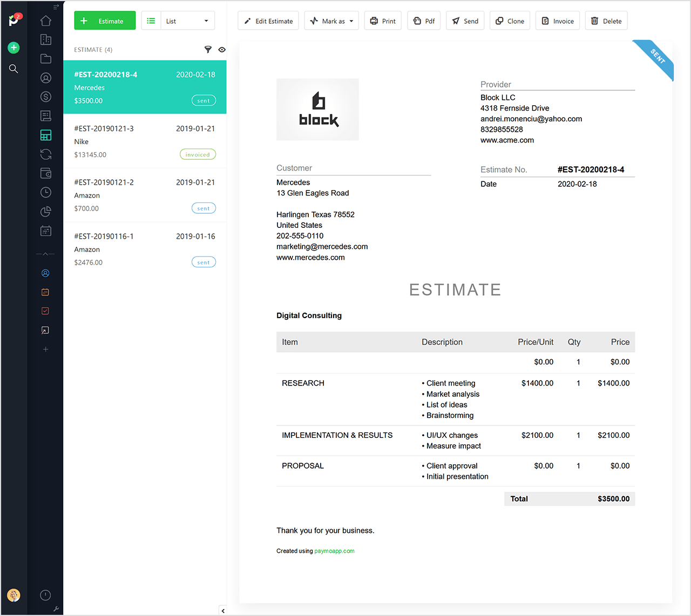Send the estimate
The image size is (691, 616).
465,21
